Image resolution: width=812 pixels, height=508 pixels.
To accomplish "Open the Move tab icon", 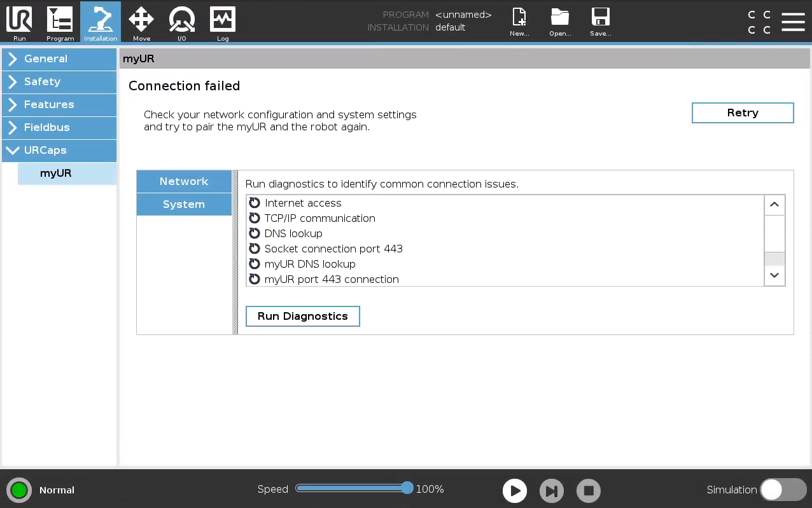I will pos(141,23).
